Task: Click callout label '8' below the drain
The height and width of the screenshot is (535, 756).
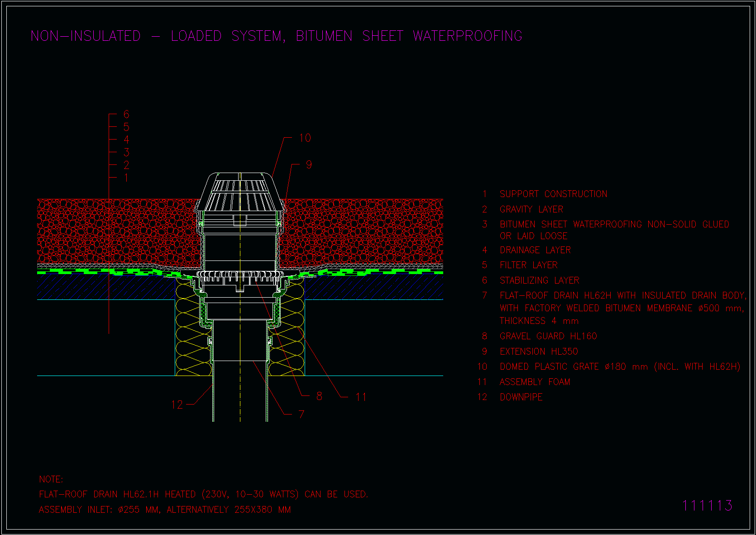Action: pos(319,396)
